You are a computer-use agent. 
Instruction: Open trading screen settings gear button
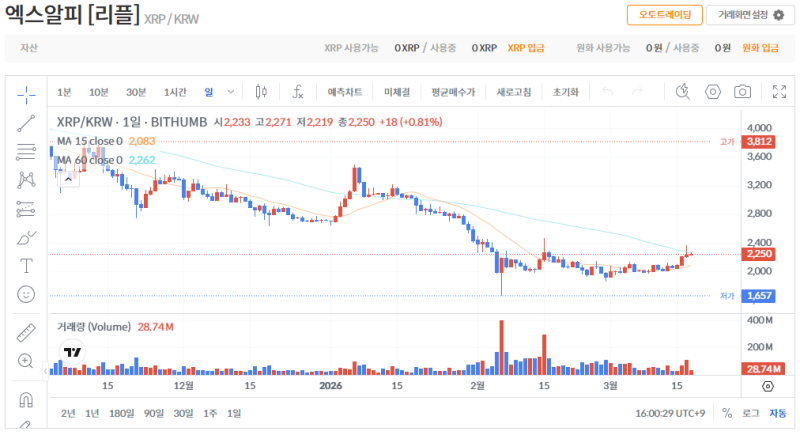coord(750,15)
